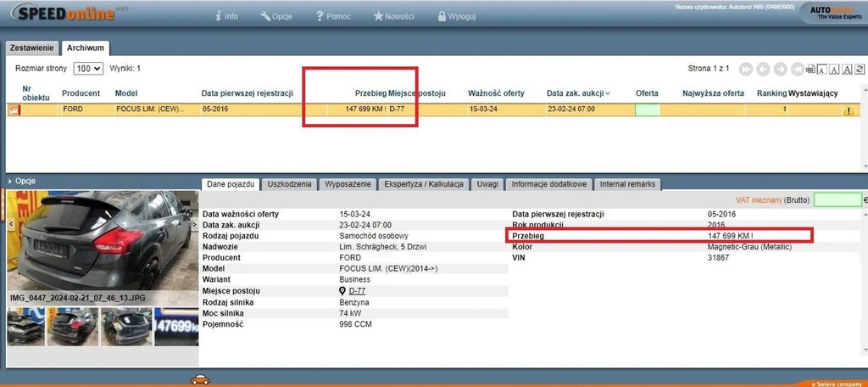Viewport: 868px width, 387px height.
Task: Open the Ekspertyza / Kalkulacja tab
Action: coord(424,184)
